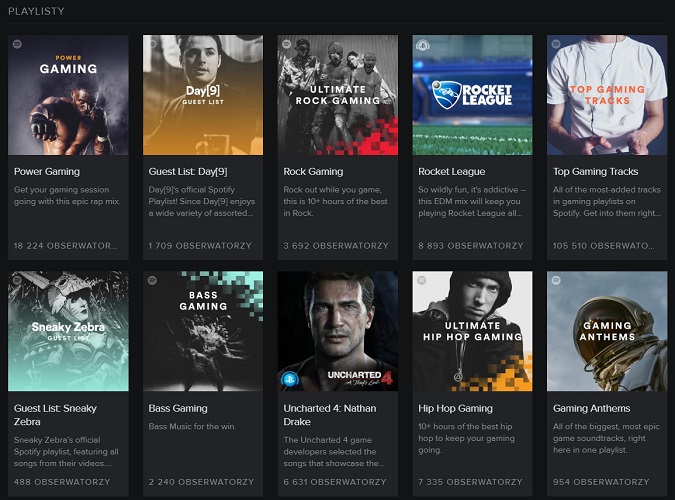Click the Spotify logo on Top Gaming Tracks cover

point(556,44)
